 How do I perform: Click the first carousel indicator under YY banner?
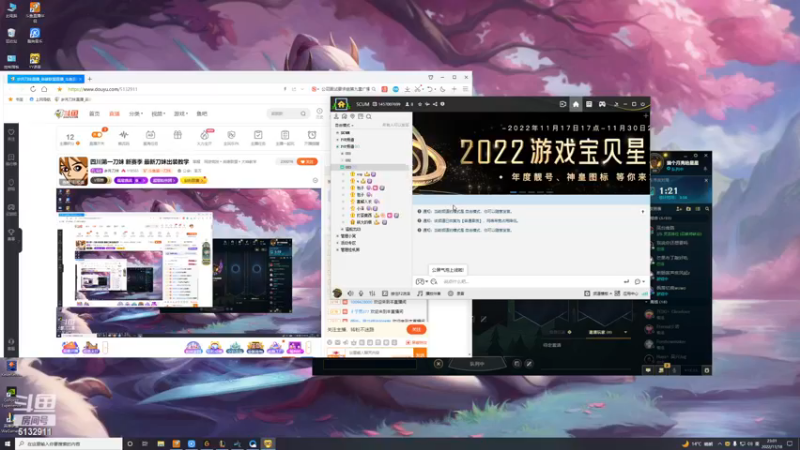513,192
